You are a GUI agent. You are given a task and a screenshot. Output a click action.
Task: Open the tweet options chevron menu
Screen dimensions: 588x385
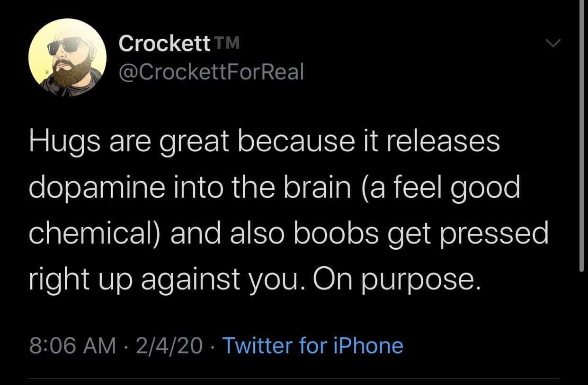[x=552, y=44]
